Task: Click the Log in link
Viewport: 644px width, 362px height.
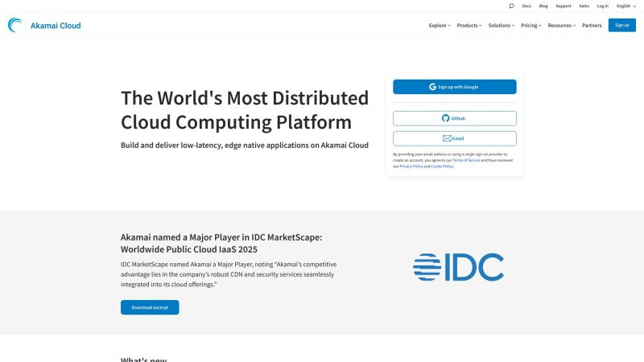Action: [603, 6]
